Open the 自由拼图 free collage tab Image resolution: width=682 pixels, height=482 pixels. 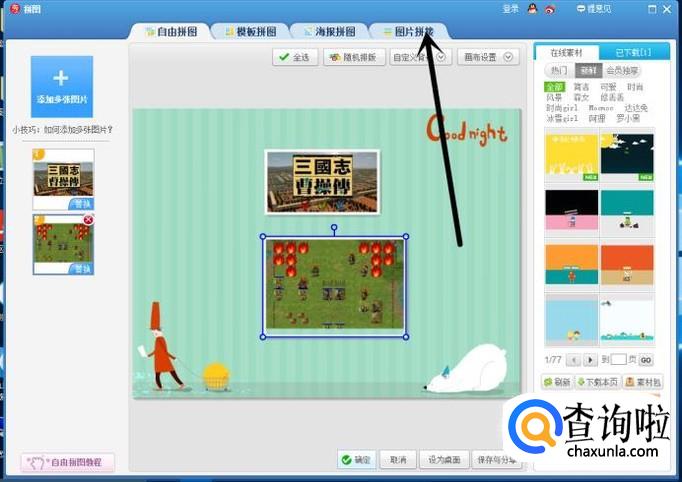click(x=171, y=31)
